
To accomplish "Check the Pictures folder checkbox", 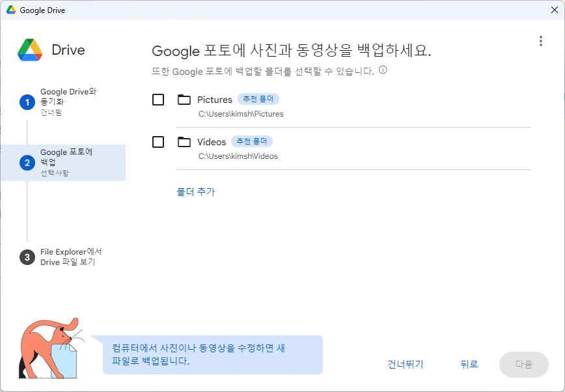I will coord(158,100).
